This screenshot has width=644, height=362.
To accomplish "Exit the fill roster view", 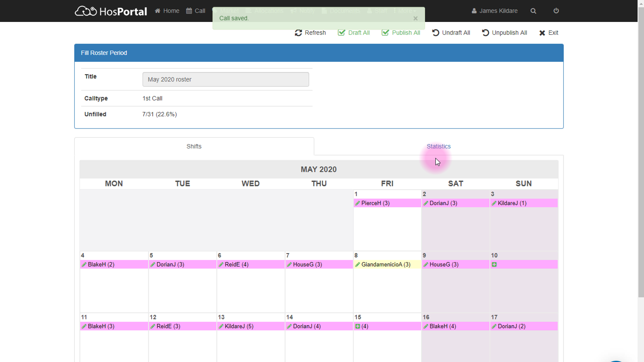I will (x=549, y=33).
